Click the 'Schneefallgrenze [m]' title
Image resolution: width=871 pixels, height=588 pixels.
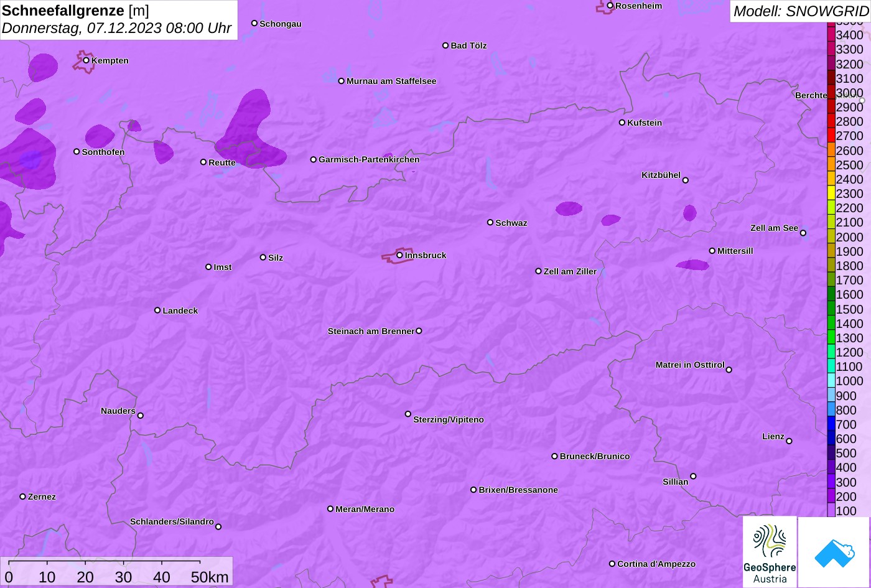pyautogui.click(x=75, y=11)
